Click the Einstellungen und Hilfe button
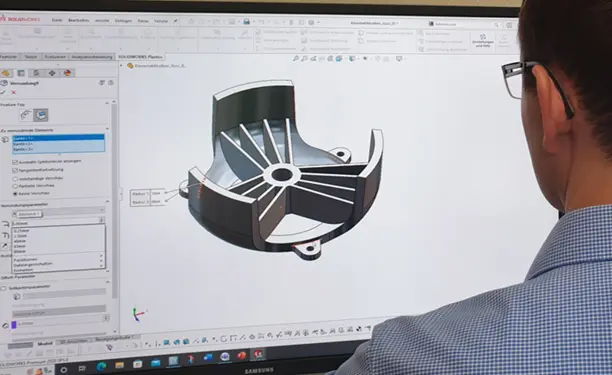The width and height of the screenshot is (612, 375). [x=483, y=41]
